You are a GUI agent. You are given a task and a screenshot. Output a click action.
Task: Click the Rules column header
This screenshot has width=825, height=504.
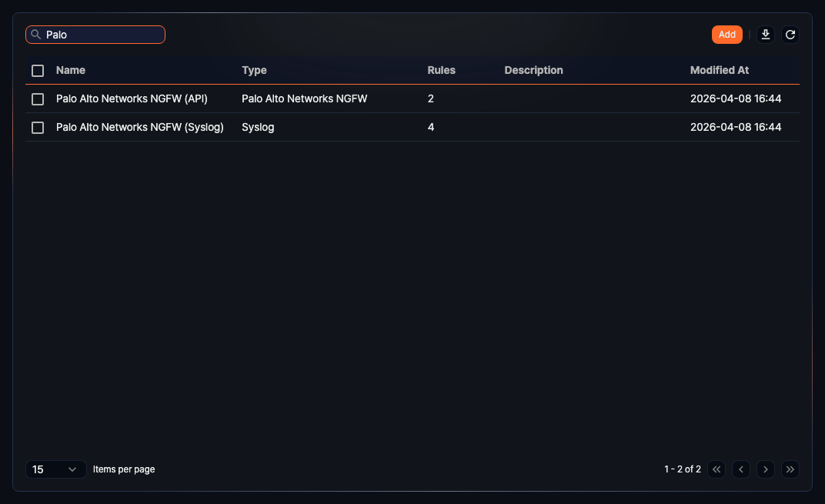coord(441,70)
